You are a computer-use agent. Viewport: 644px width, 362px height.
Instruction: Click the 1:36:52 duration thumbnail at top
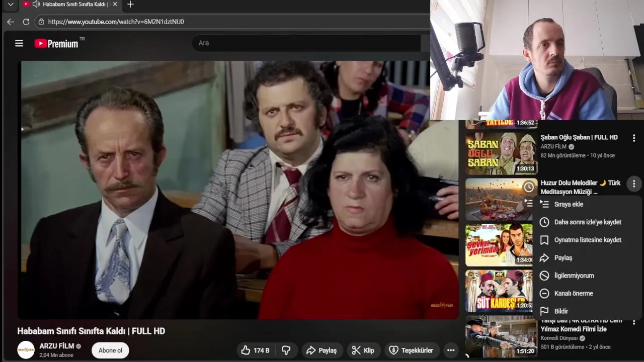pyautogui.click(x=501, y=124)
